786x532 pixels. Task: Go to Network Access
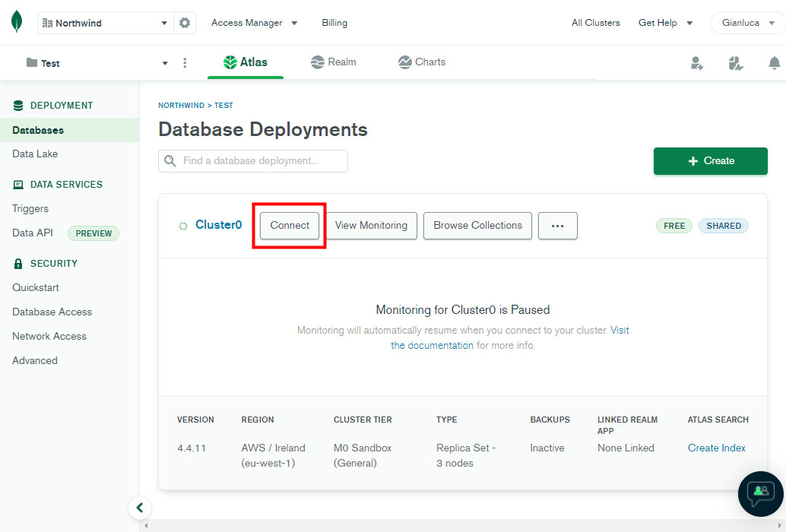click(x=49, y=336)
